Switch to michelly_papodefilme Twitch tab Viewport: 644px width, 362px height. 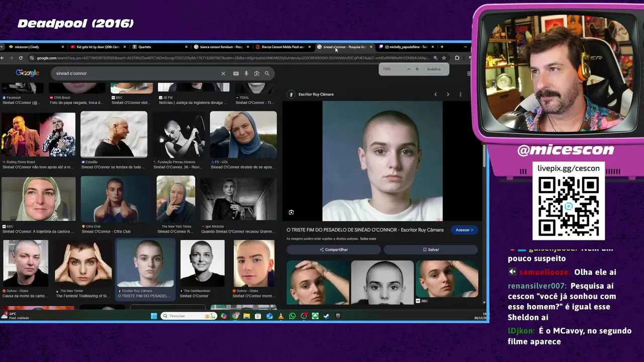(x=406, y=47)
